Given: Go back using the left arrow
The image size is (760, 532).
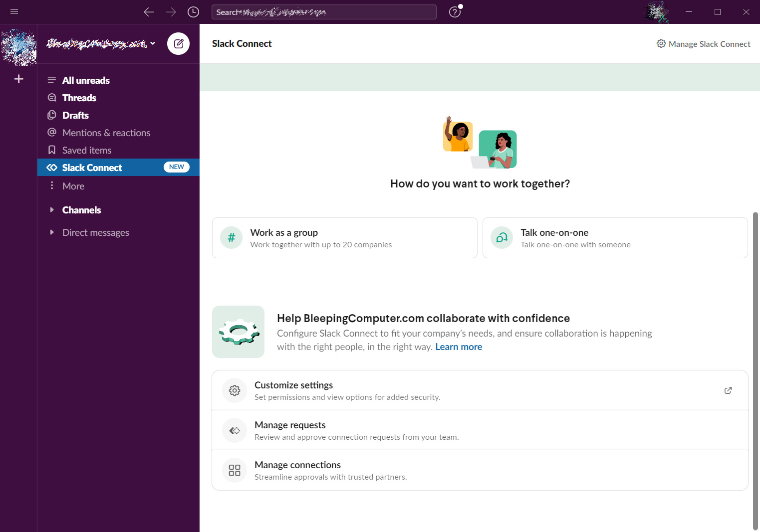Looking at the screenshot, I should [x=149, y=12].
